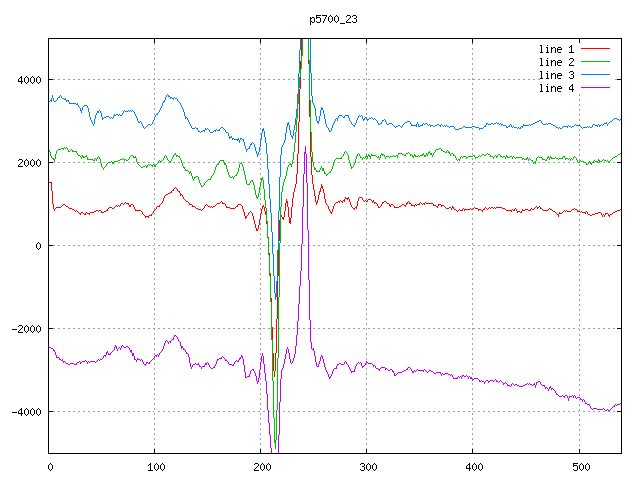Click the y-axis label -2000
The width and height of the screenshot is (640, 480).
click(27, 329)
